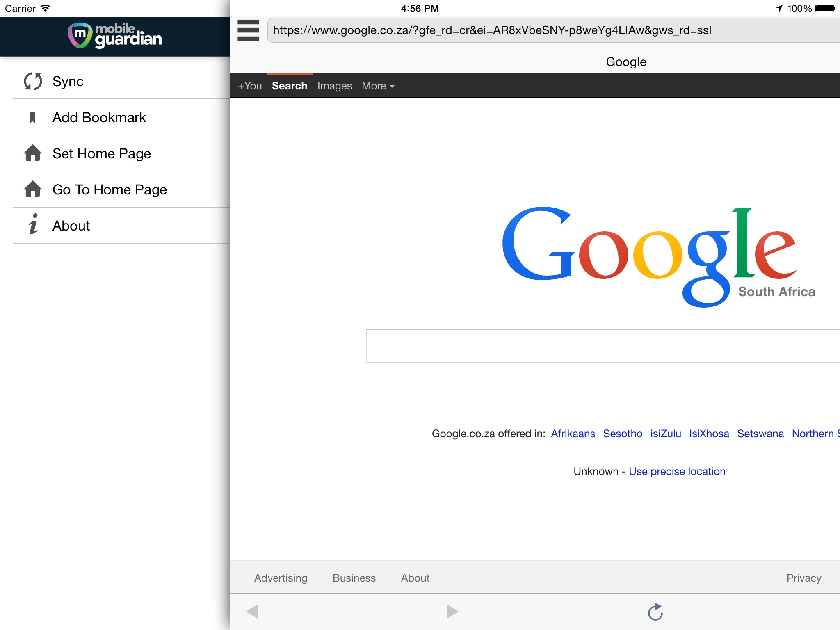The image size is (840, 630).
Task: Select the Add Bookmark ribbon icon
Action: (33, 118)
